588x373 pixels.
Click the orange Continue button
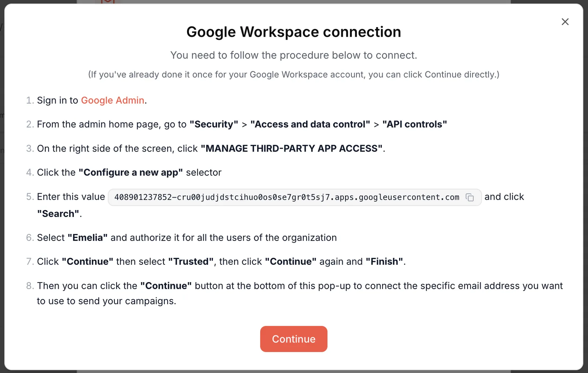(294, 339)
